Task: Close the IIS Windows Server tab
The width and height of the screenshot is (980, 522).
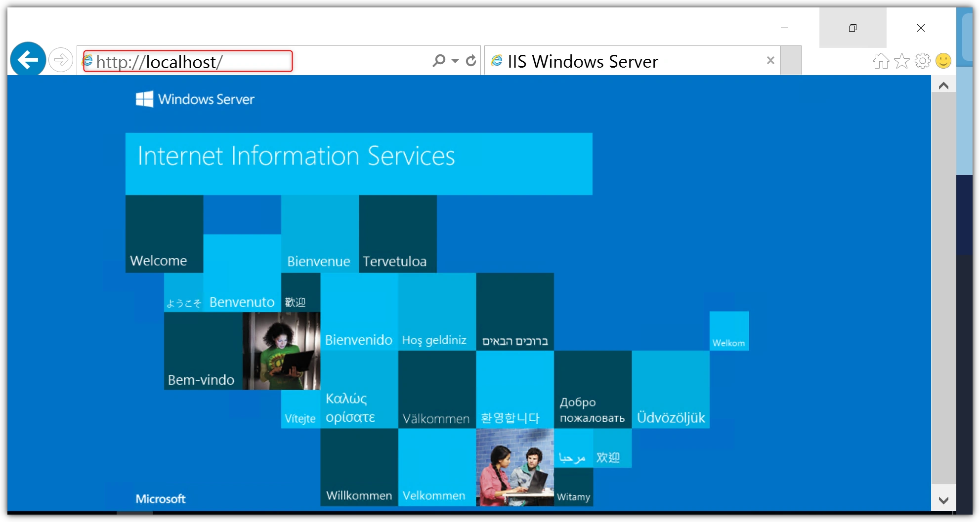Action: click(770, 60)
